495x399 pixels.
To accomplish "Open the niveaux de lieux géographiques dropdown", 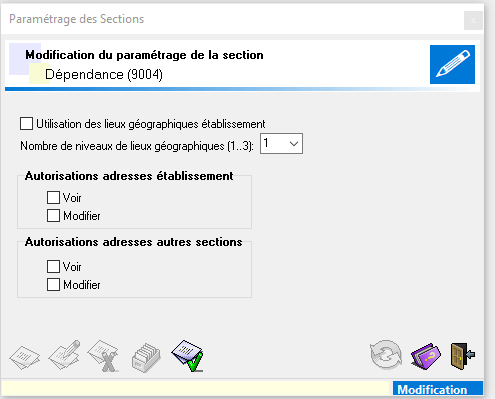I will point(281,144).
